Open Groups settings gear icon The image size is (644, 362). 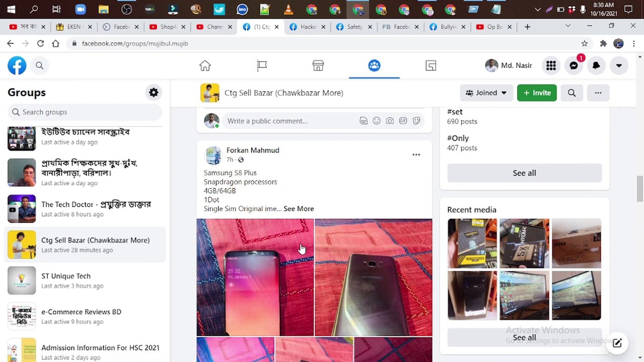[153, 93]
